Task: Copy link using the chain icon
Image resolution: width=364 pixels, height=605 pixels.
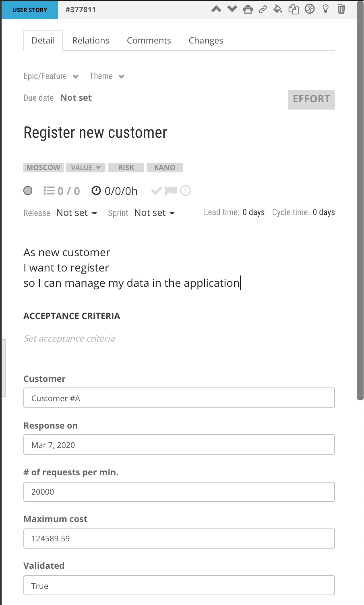Action: coord(263,9)
